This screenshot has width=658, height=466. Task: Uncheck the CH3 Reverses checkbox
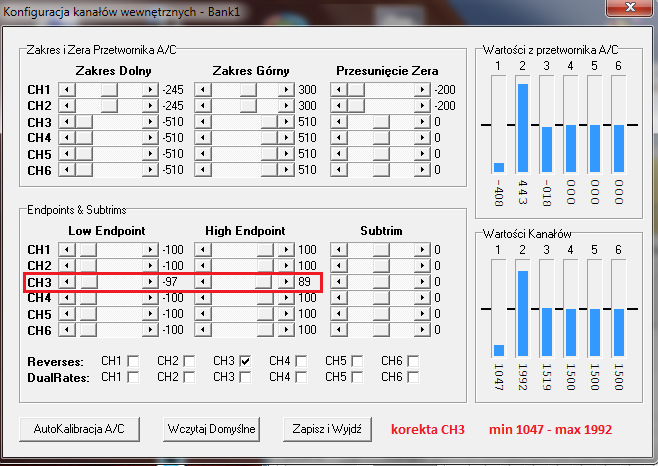point(245,360)
